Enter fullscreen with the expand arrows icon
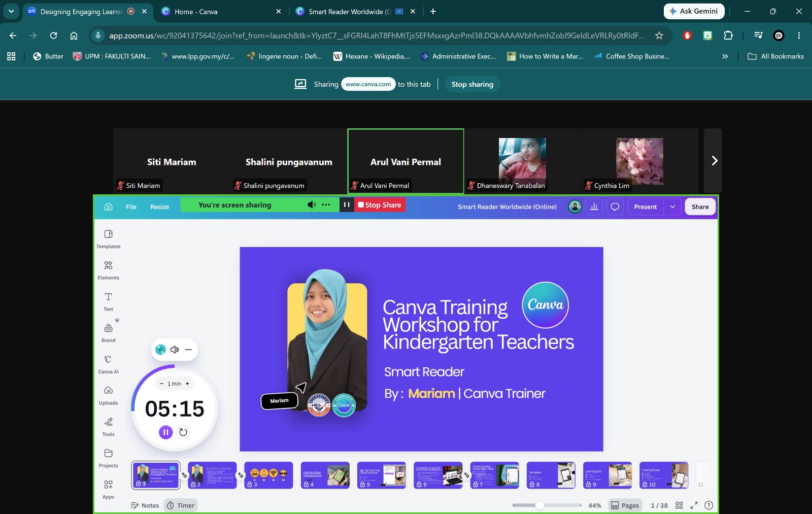Image resolution: width=812 pixels, height=514 pixels. tap(694, 505)
